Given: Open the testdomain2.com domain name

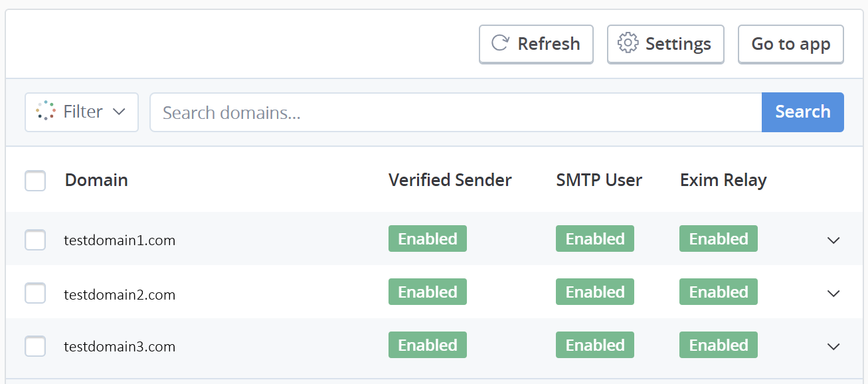Looking at the screenshot, I should point(120,294).
